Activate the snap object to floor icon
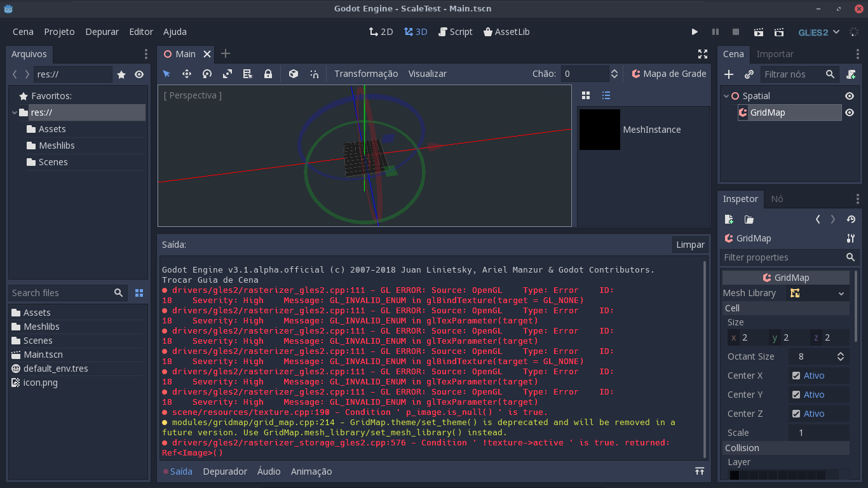 (x=294, y=74)
